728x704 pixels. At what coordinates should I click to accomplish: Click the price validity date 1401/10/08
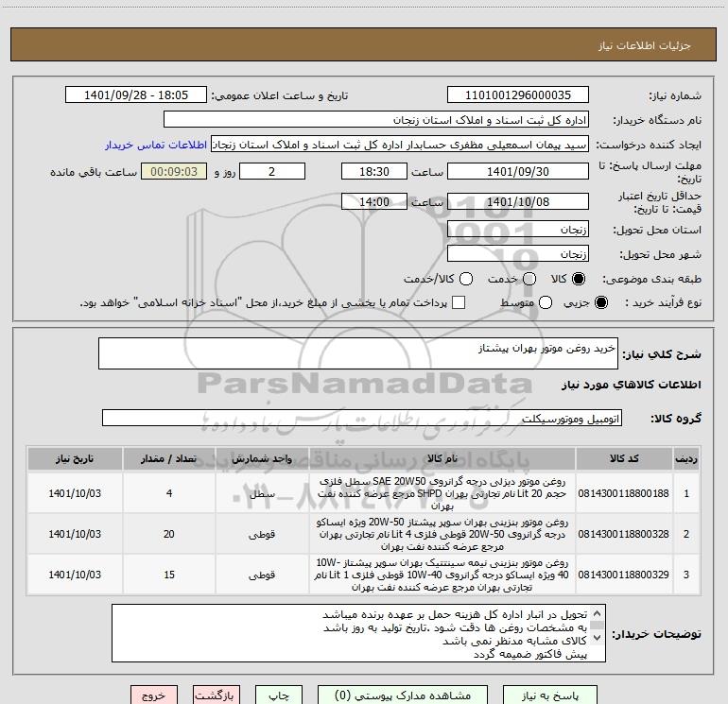tap(518, 201)
